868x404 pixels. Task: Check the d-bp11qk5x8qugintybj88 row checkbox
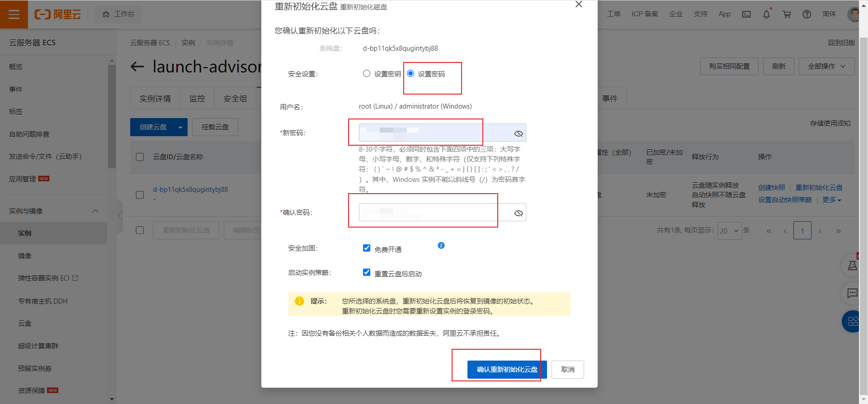[140, 195]
